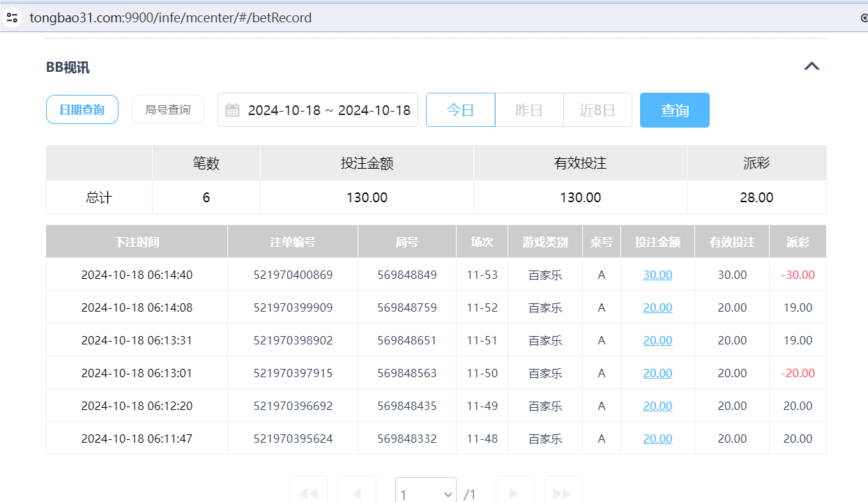Open the 20.00 link for order 521970399909

[657, 307]
